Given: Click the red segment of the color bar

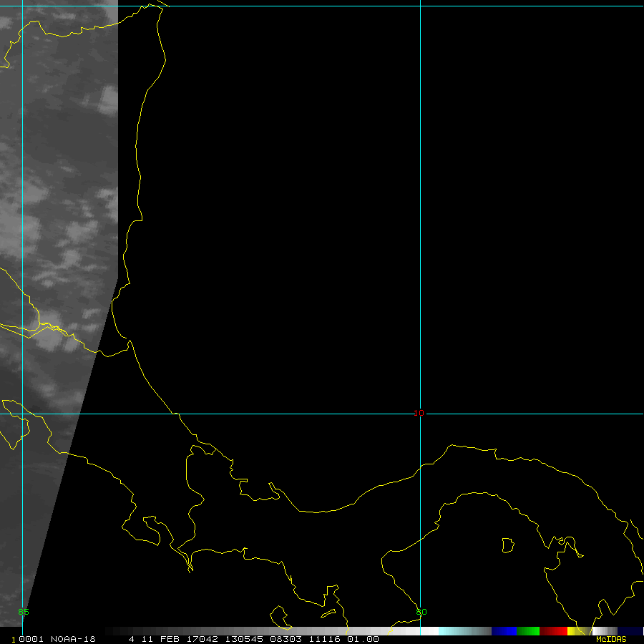Looking at the screenshot, I should (x=553, y=631).
